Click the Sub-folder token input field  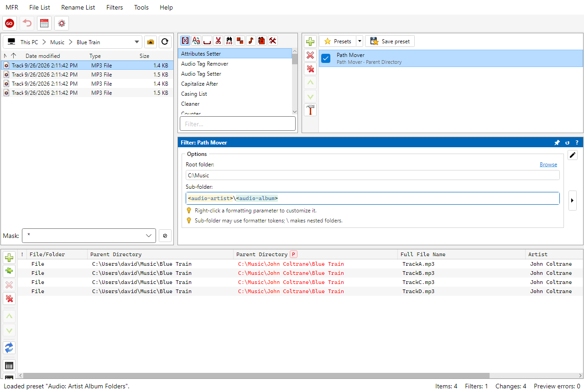[372, 198]
